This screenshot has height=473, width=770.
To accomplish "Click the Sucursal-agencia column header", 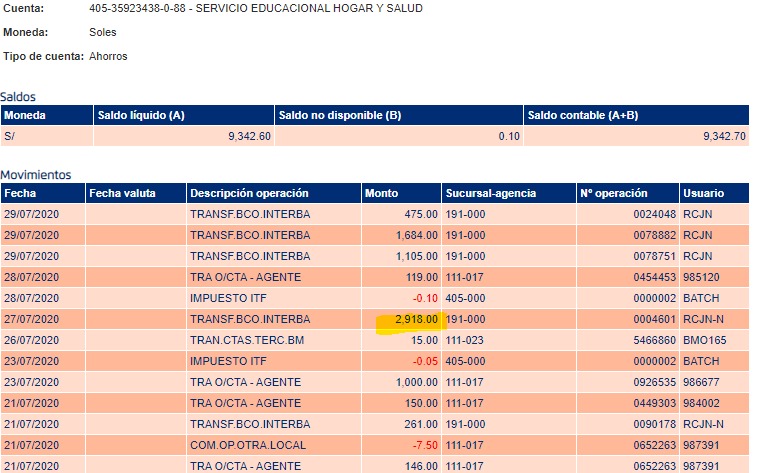I will [491, 193].
